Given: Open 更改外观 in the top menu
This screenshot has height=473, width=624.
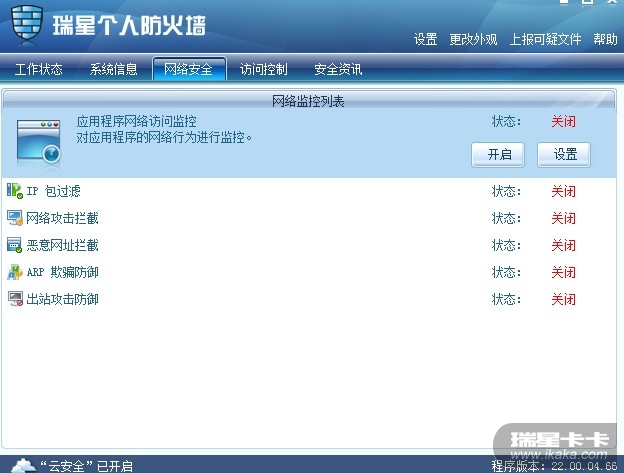Looking at the screenshot, I should 473,39.
